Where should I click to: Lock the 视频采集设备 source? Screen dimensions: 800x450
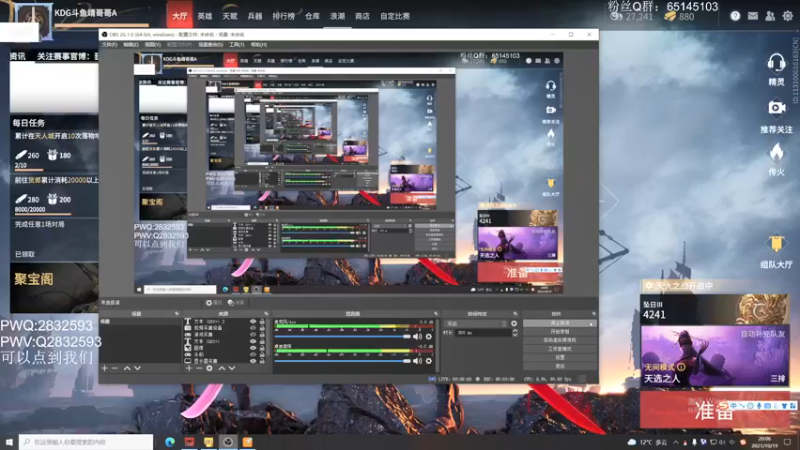click(x=262, y=328)
